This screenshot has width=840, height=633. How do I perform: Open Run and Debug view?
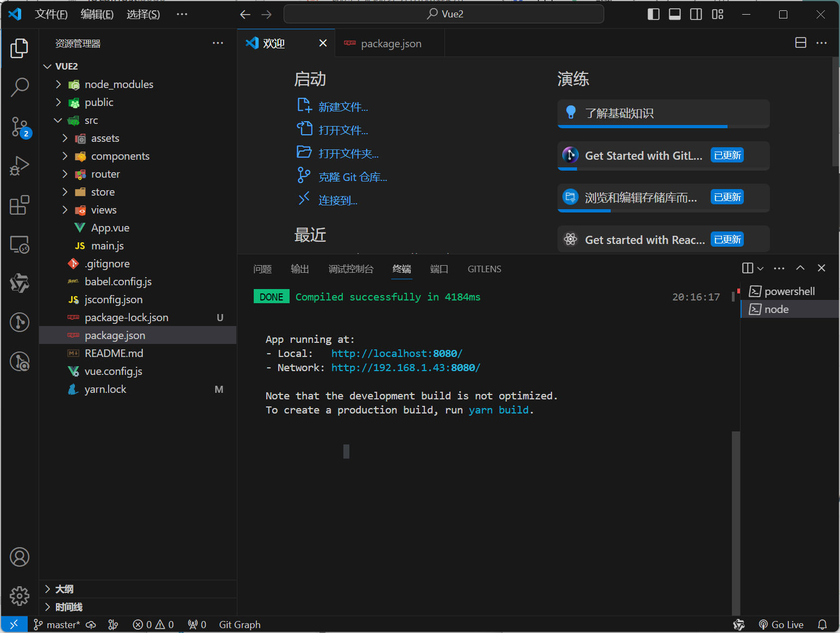[20, 166]
